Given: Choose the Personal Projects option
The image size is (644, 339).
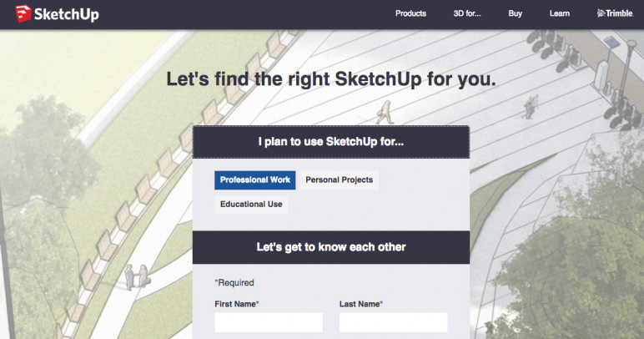Looking at the screenshot, I should (340, 180).
